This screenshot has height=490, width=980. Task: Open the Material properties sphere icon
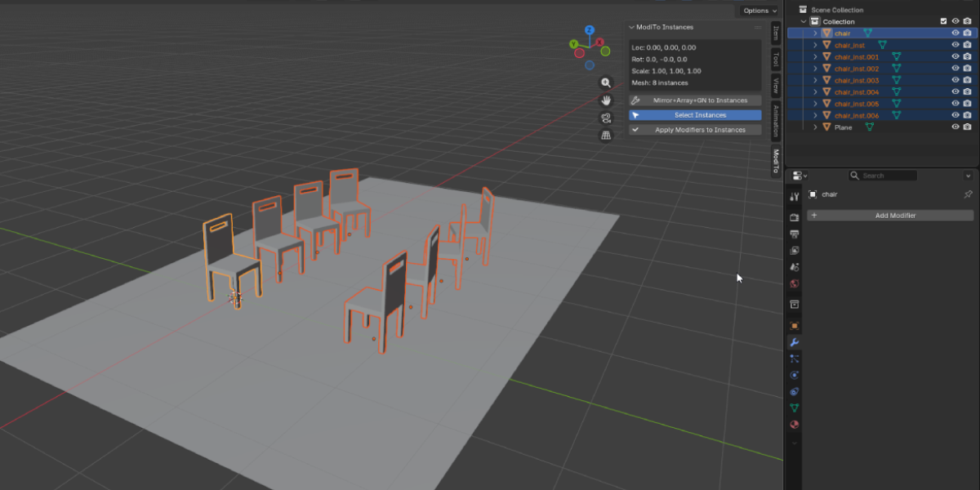[x=794, y=425]
